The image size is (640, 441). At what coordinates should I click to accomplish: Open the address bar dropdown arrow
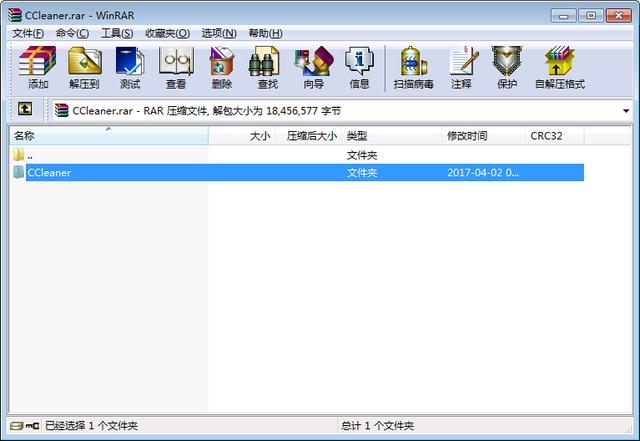tap(626, 111)
